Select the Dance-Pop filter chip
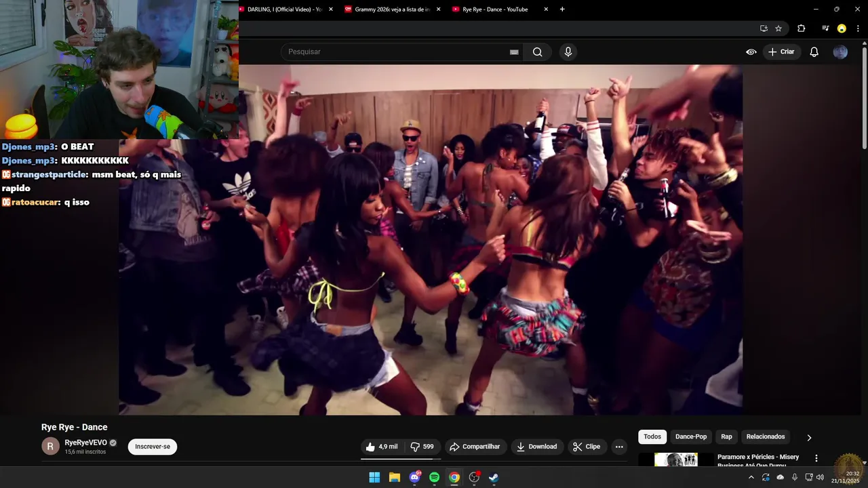 point(691,437)
